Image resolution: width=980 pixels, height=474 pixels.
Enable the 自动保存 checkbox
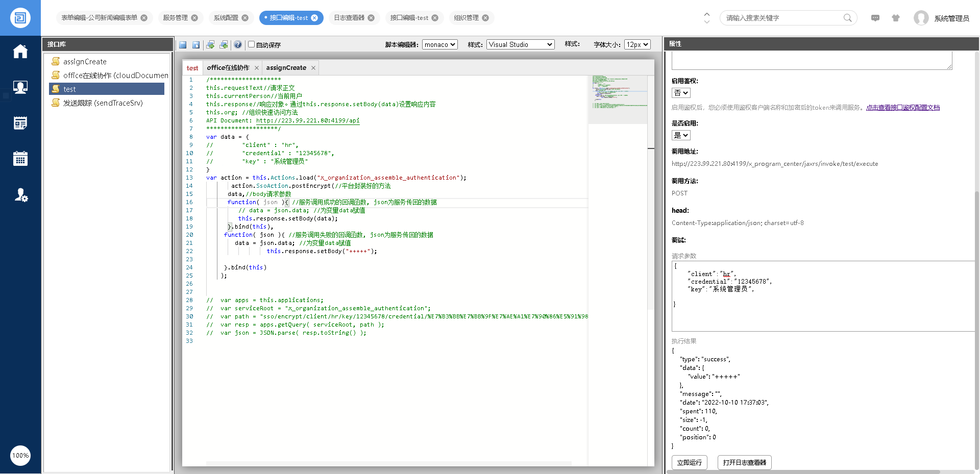pyautogui.click(x=251, y=45)
